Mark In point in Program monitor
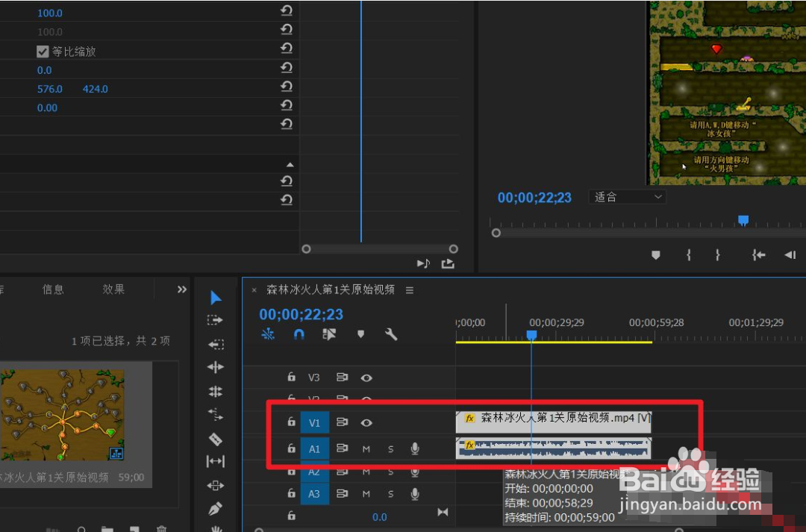Screen dimensions: 806x532 (689, 254)
